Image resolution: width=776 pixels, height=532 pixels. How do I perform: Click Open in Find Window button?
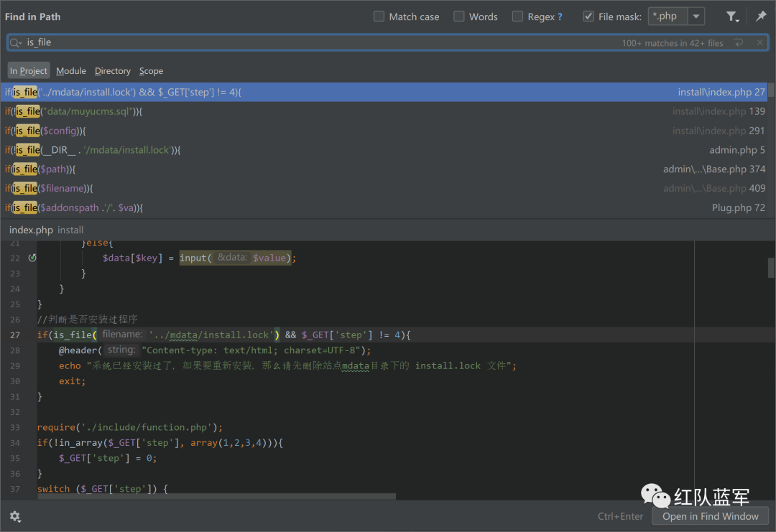click(710, 516)
